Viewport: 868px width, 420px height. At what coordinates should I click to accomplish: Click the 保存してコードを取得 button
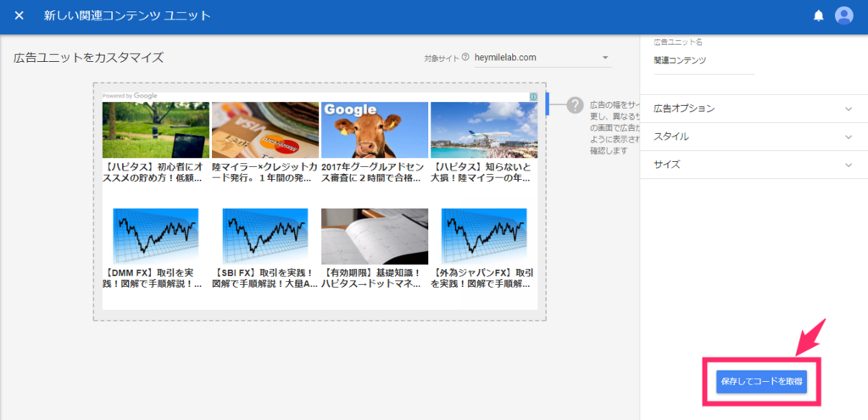[762, 382]
